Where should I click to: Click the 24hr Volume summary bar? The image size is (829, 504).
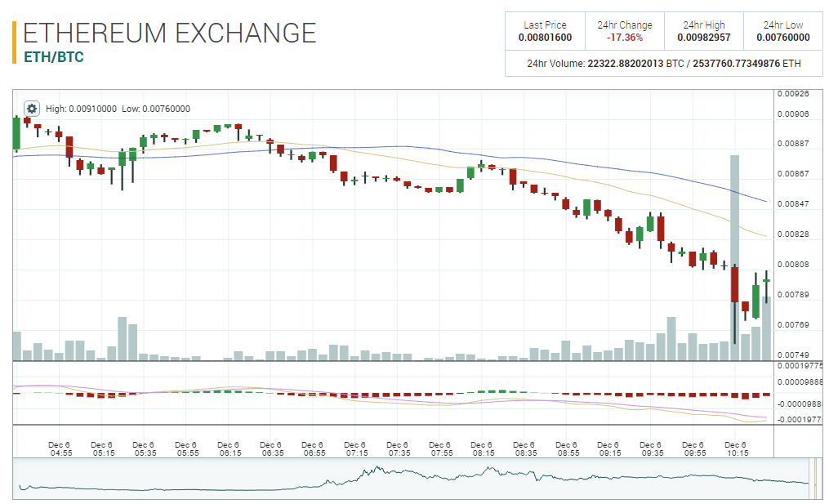point(663,65)
